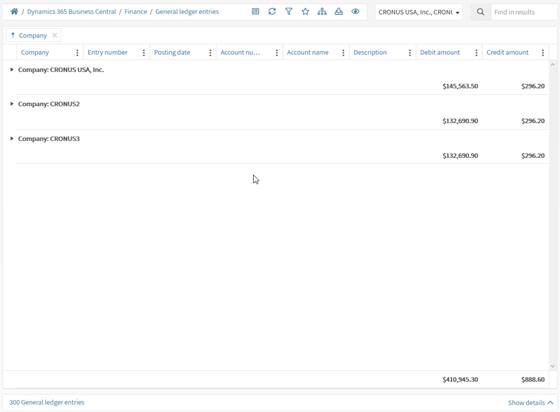Click General ledger entries breadcrumb
This screenshot has width=560, height=412.
187,11
